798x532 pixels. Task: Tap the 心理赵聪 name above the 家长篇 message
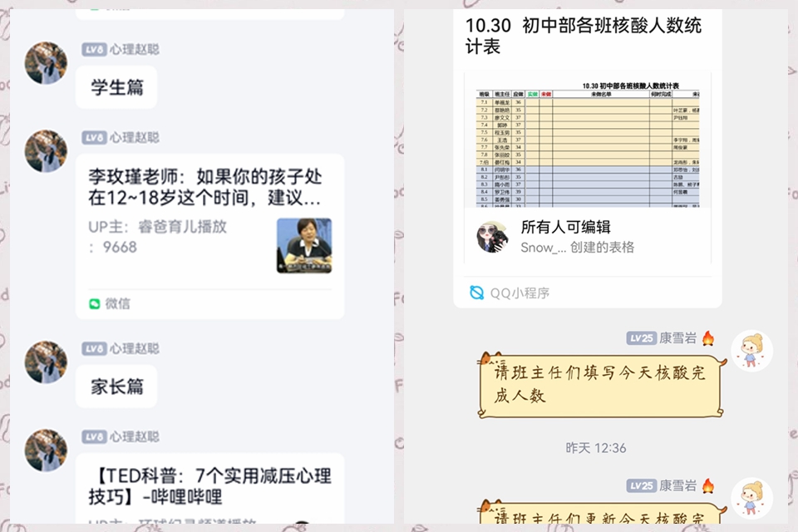[135, 349]
